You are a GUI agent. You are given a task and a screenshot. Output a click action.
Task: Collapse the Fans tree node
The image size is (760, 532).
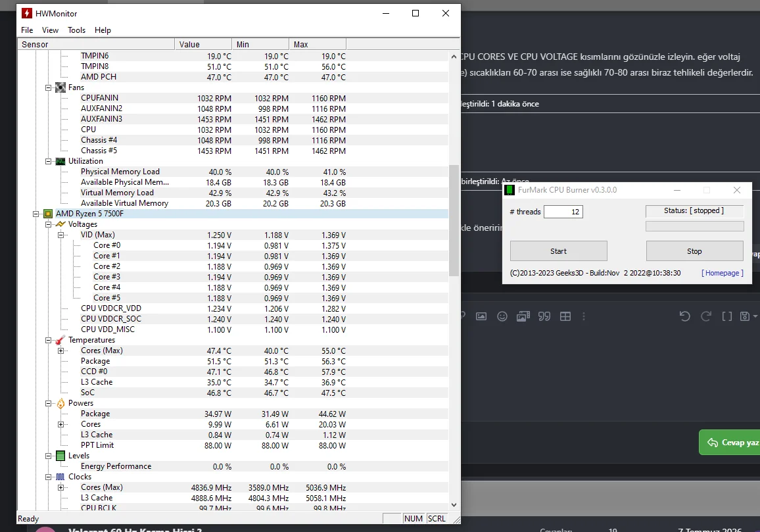click(48, 87)
